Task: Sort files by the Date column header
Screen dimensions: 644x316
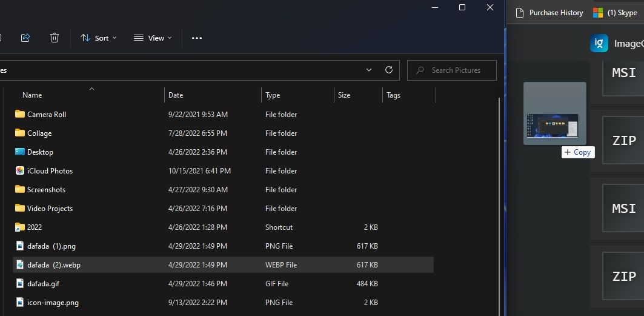Action: [176, 95]
